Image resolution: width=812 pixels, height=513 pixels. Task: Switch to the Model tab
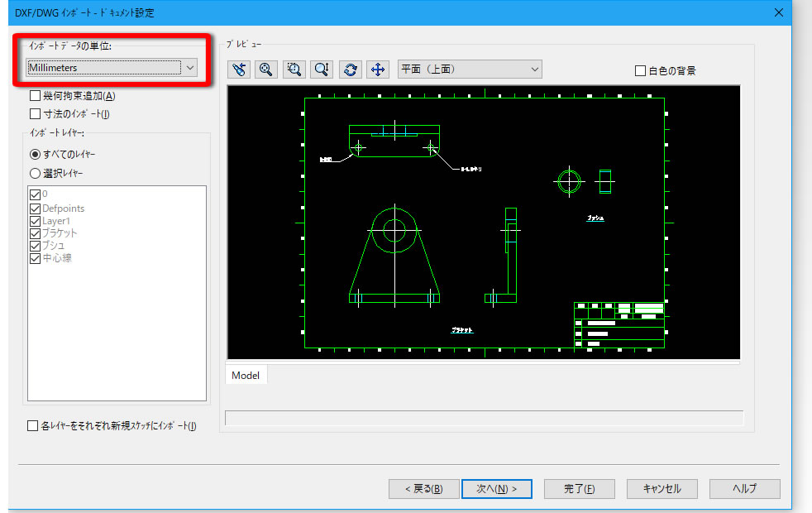pyautogui.click(x=246, y=375)
